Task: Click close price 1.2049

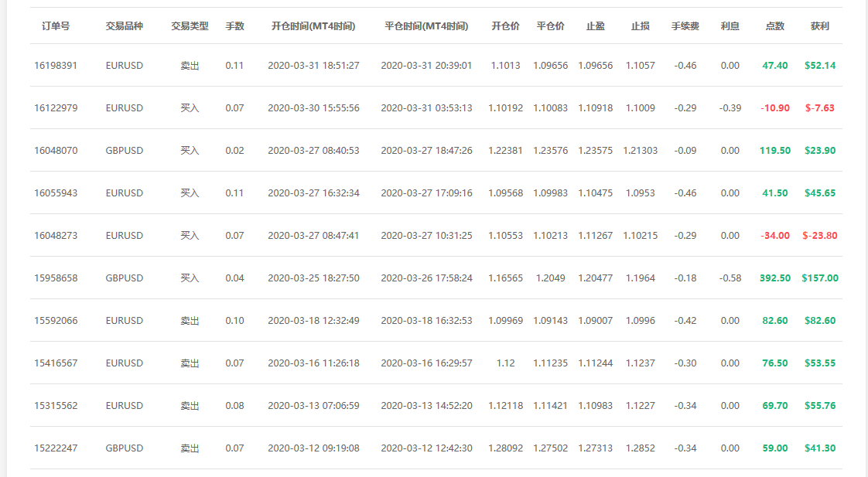Action: coord(550,278)
